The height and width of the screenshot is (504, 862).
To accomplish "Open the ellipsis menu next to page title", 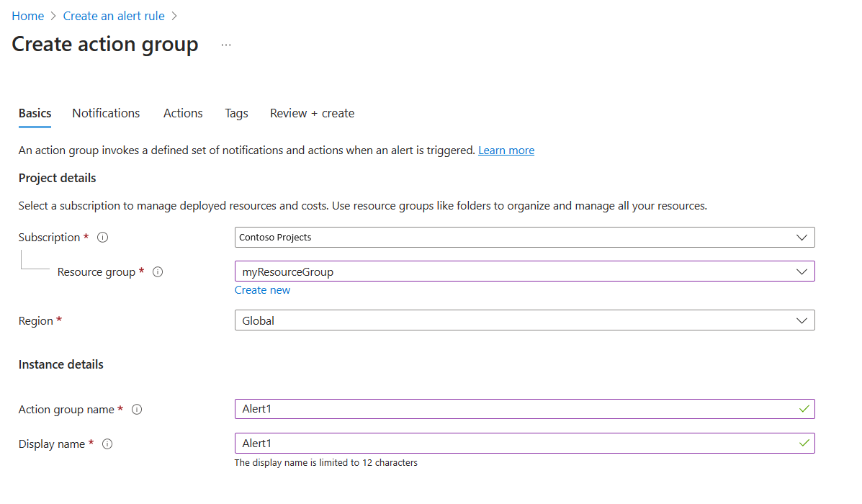I will (225, 44).
